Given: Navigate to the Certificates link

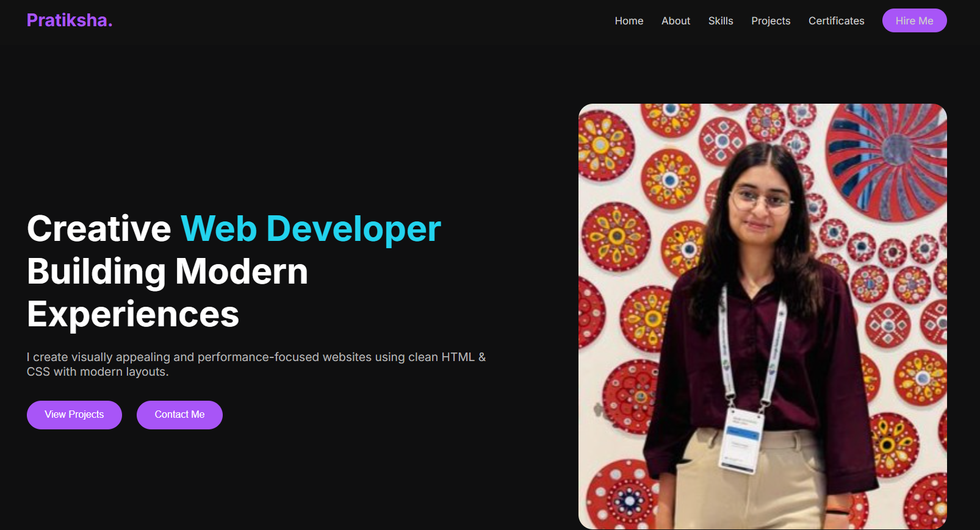Looking at the screenshot, I should click(x=836, y=21).
